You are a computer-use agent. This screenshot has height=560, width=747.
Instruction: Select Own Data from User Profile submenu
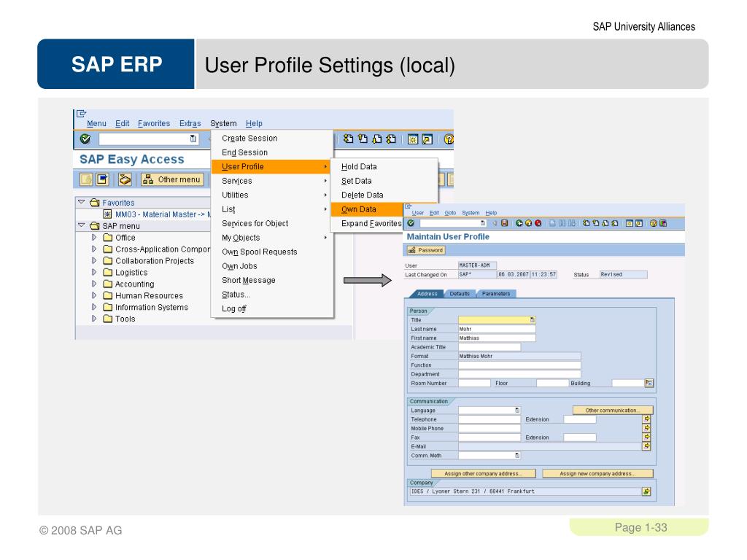tap(368, 209)
